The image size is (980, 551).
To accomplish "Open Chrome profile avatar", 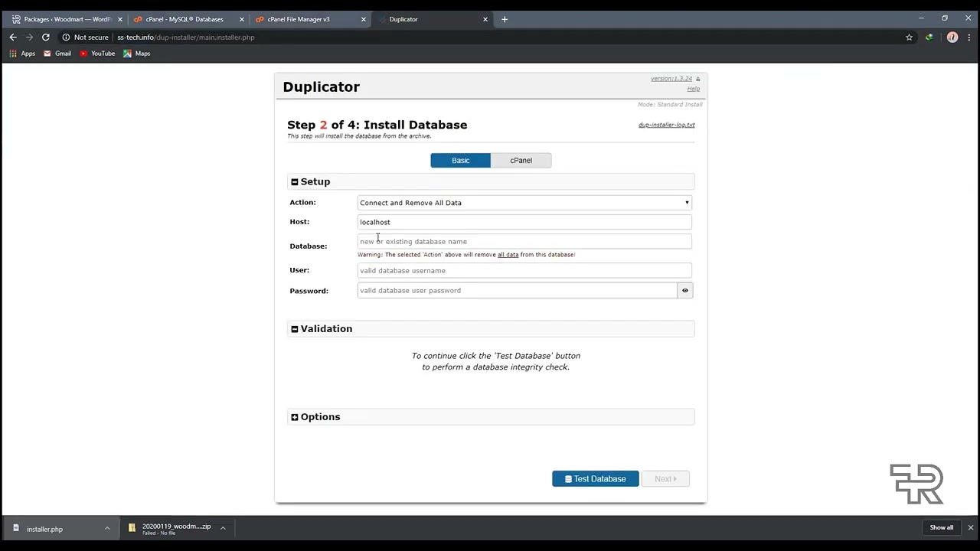I will coord(952,37).
